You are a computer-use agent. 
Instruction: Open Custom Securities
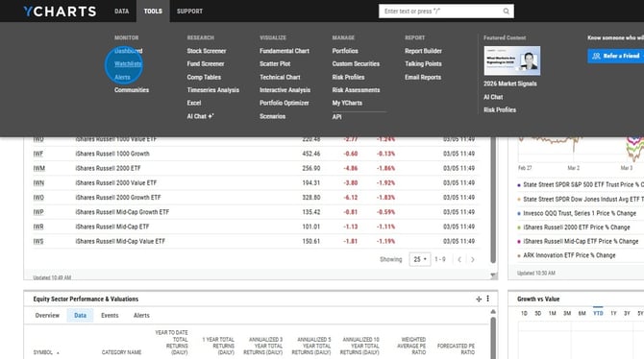[x=356, y=64]
